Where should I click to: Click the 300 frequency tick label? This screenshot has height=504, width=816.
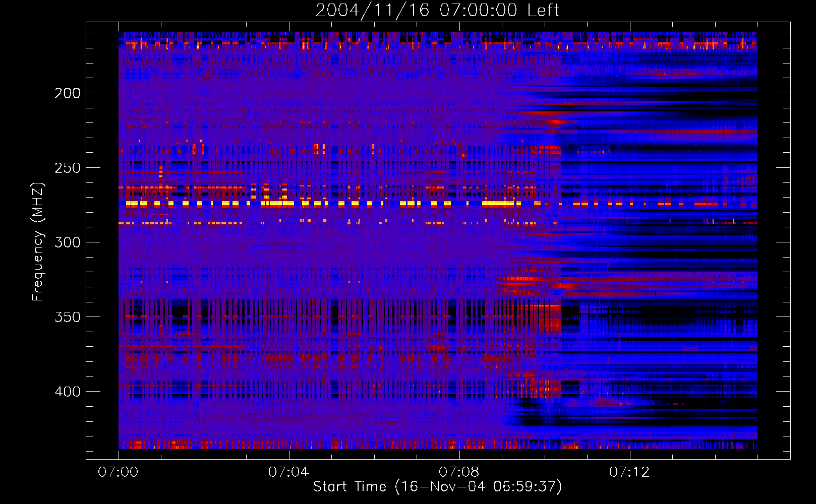coord(68,242)
